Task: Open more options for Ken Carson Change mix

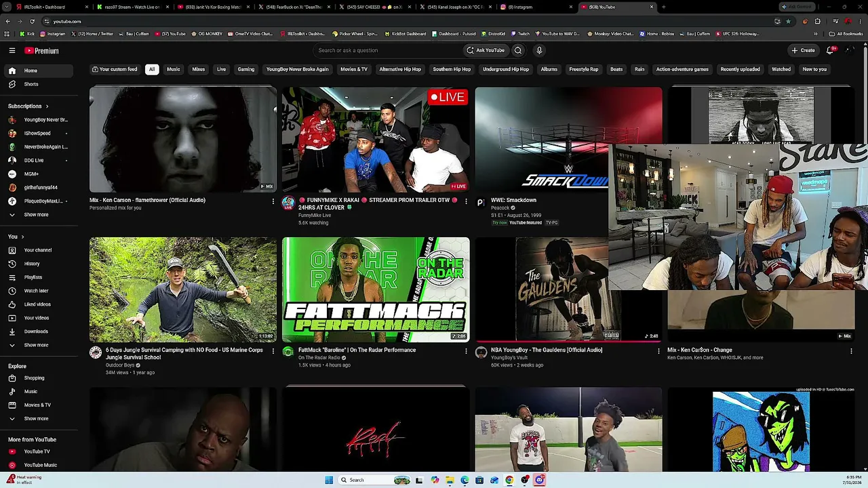Action: pyautogui.click(x=851, y=351)
